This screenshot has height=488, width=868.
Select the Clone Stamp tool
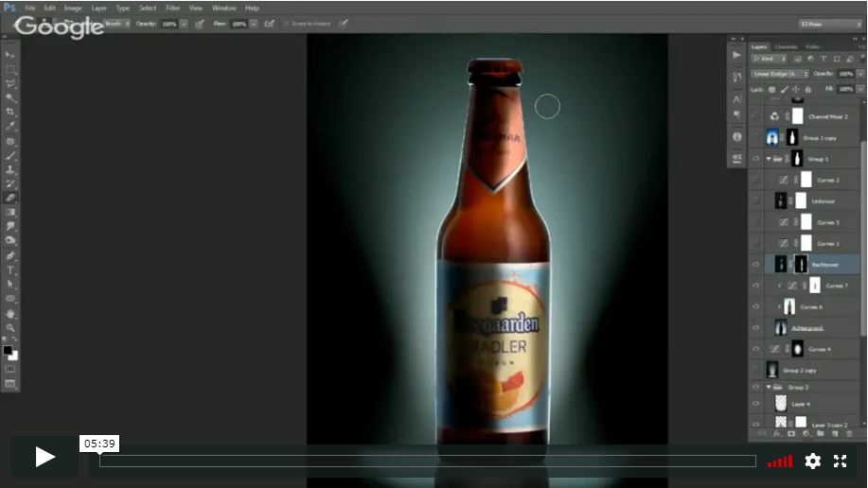(x=10, y=170)
